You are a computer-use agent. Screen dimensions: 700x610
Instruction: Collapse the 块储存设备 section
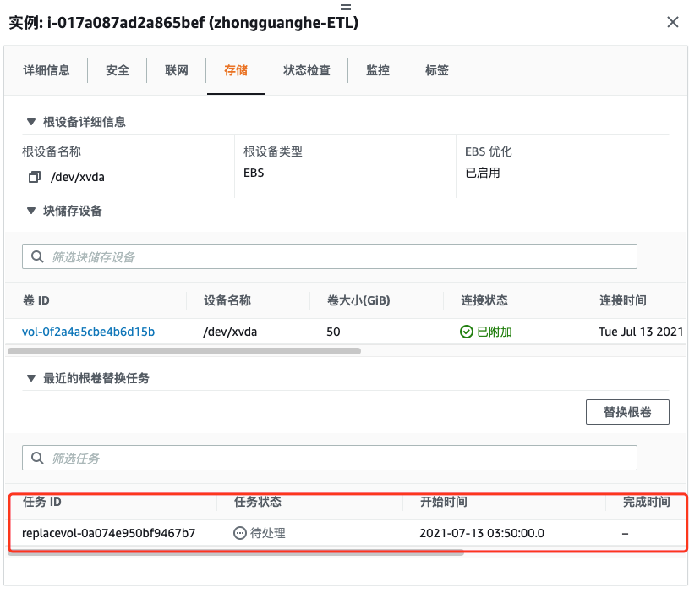31,211
